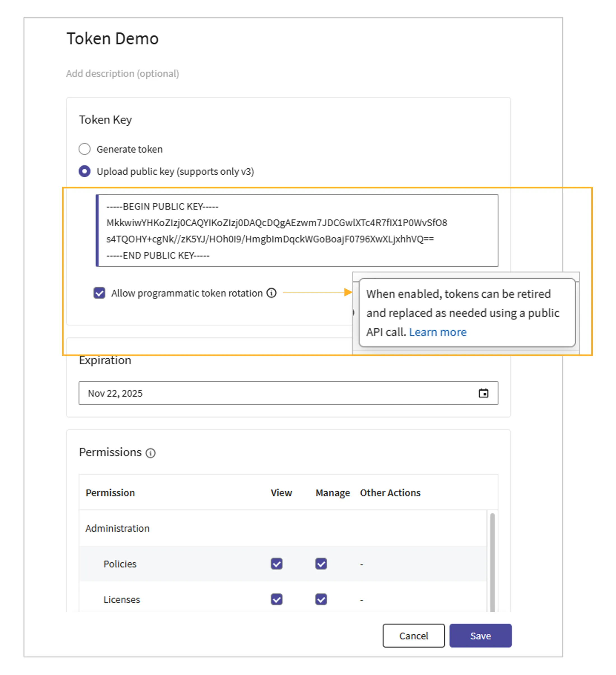
Task: Uncheck Allow programmatic token rotation
Action: click(x=99, y=293)
